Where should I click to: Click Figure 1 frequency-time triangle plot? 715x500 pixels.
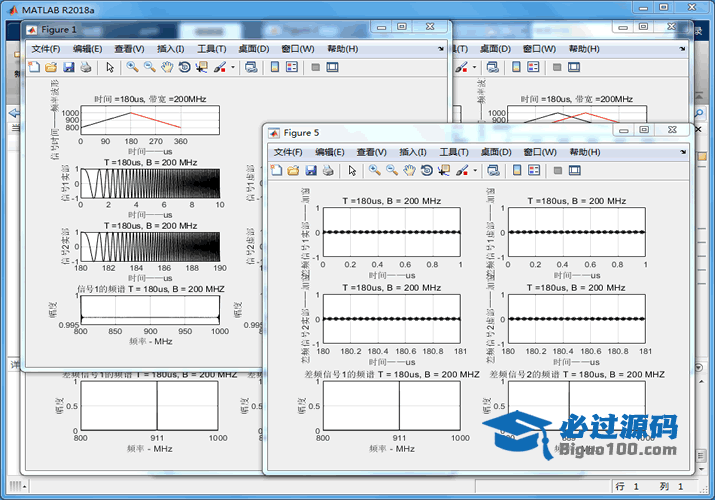click(x=150, y=121)
